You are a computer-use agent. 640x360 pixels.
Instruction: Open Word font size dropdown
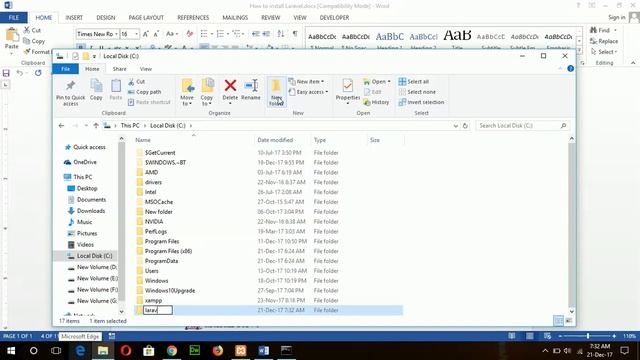coord(136,34)
